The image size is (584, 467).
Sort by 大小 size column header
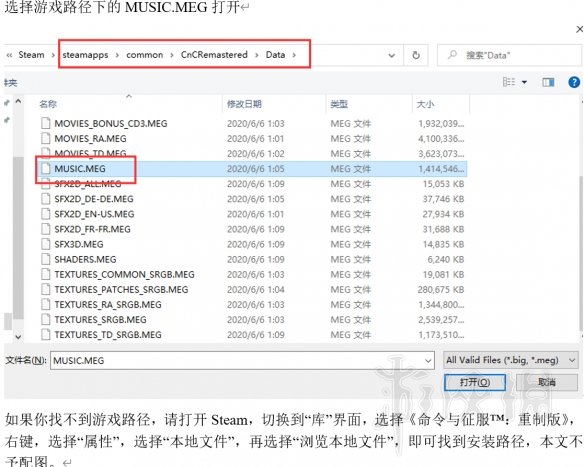[425, 104]
